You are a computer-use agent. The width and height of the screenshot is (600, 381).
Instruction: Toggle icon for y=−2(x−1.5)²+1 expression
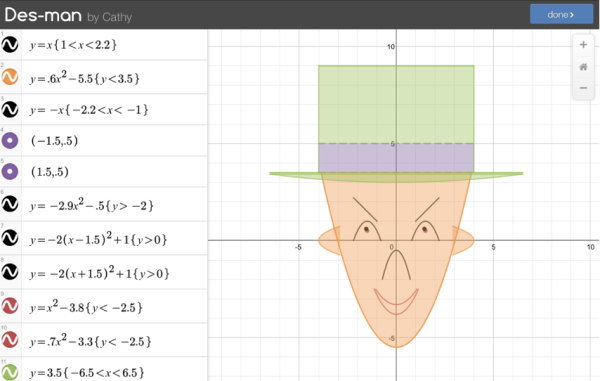point(10,238)
